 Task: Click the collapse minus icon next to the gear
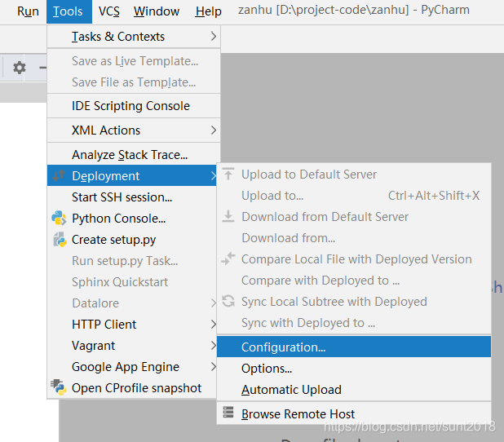[x=42, y=68]
